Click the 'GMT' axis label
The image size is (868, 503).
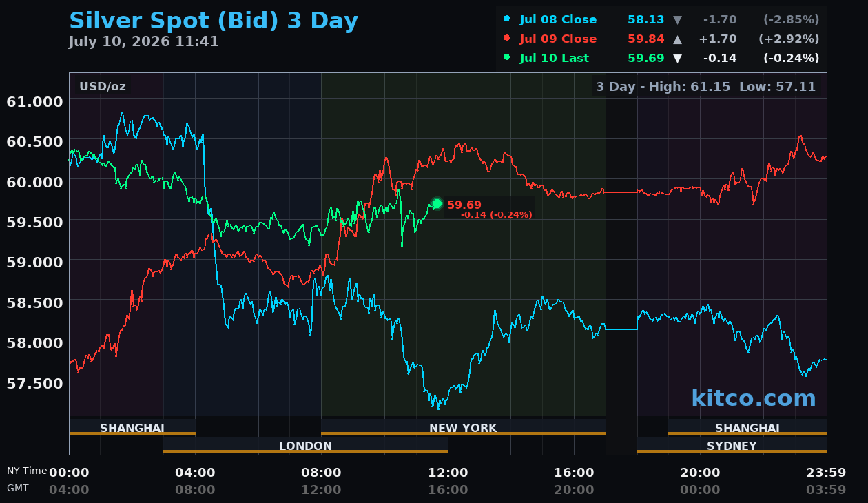click(18, 488)
